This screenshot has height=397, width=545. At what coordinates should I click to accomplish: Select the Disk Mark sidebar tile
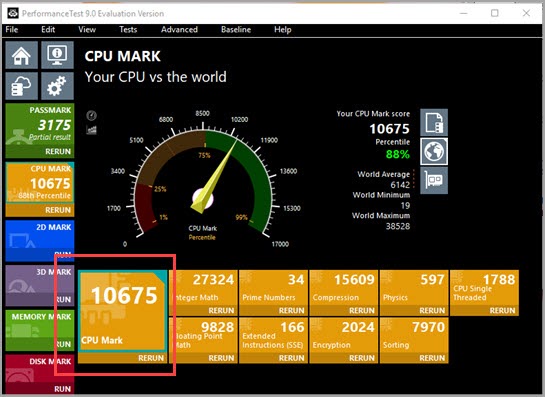tap(40, 370)
